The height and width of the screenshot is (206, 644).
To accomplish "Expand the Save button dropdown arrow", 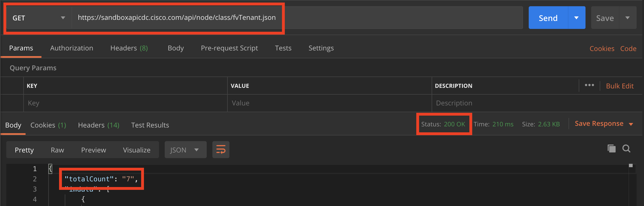I will pyautogui.click(x=628, y=18).
